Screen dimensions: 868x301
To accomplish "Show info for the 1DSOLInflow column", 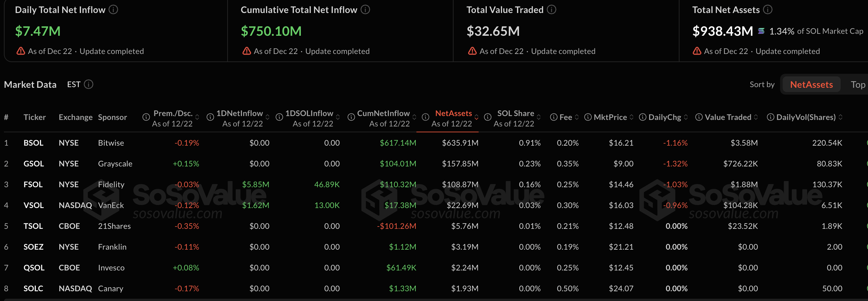I will pyautogui.click(x=279, y=117).
